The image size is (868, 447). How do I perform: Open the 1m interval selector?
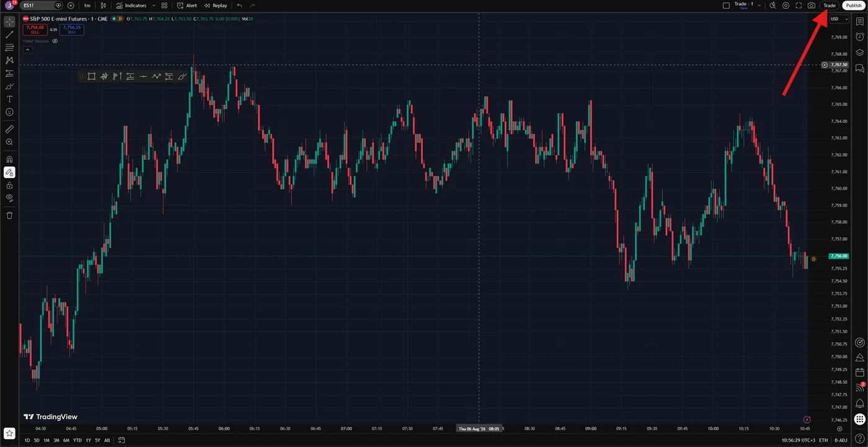point(87,5)
